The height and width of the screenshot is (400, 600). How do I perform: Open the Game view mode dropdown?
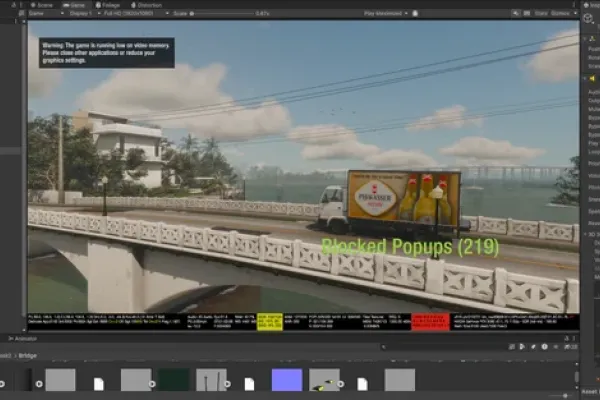(46, 13)
